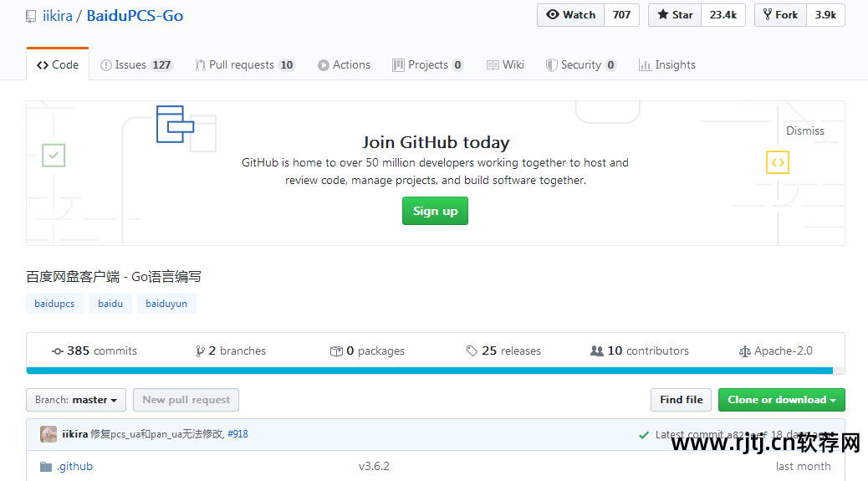Expand the Branch: master dropdown
Image resolution: width=868 pixels, height=481 pixels.
pos(76,400)
